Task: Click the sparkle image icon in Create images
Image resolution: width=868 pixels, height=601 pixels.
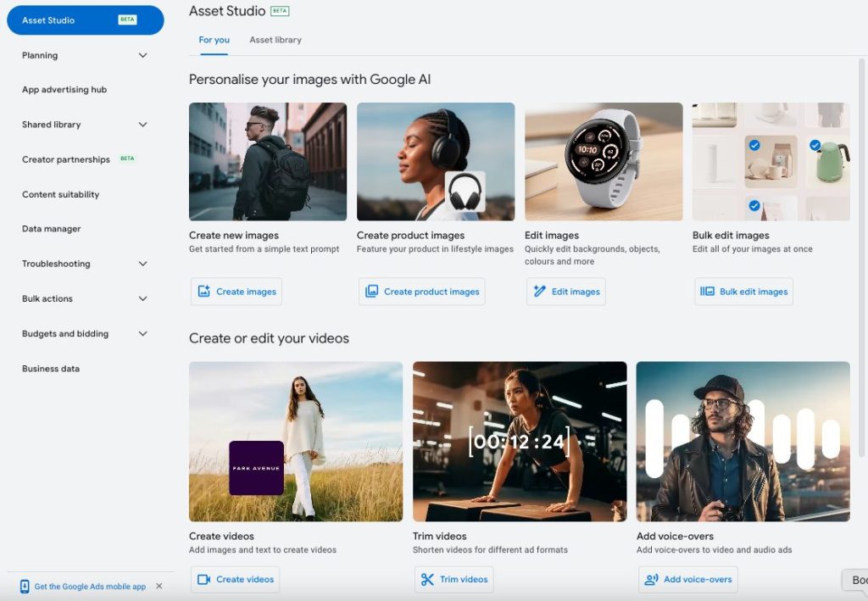Action: (203, 291)
